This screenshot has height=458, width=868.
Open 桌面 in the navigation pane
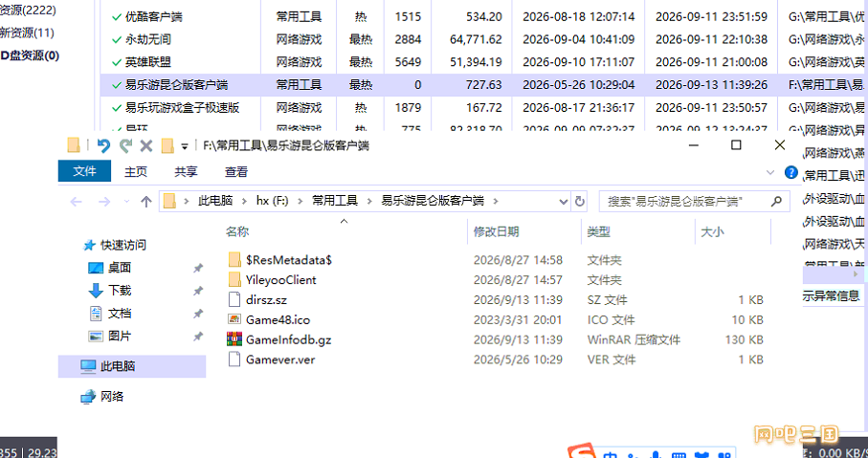[120, 268]
